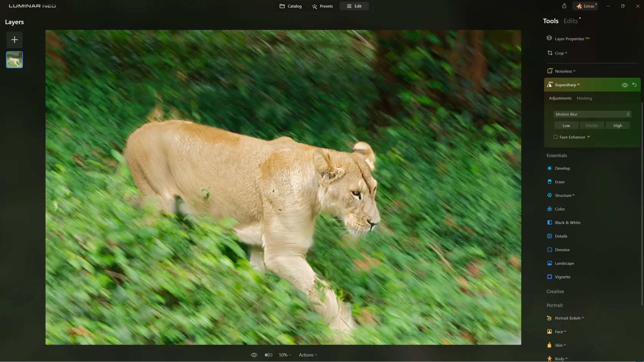The width and height of the screenshot is (644, 362).
Task: Open the Crop tool
Action: [559, 53]
